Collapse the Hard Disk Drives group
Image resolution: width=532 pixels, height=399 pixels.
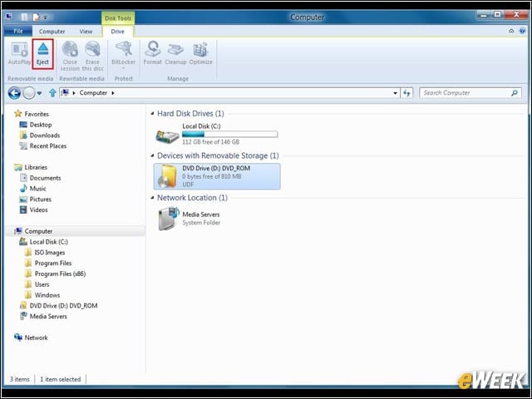pyautogui.click(x=152, y=113)
